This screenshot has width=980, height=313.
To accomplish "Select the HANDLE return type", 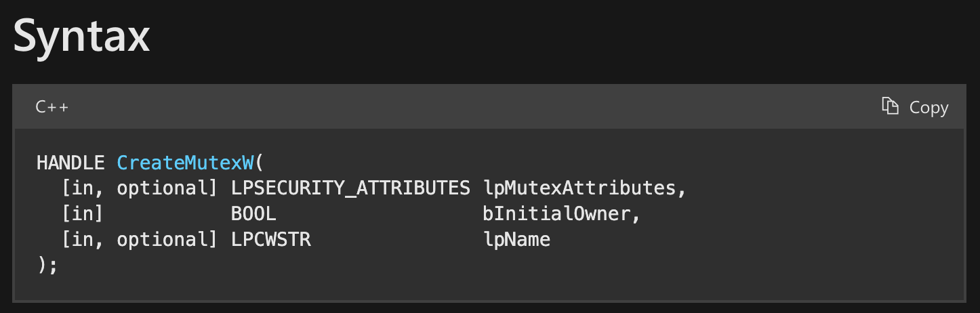I will pyautogui.click(x=70, y=163).
